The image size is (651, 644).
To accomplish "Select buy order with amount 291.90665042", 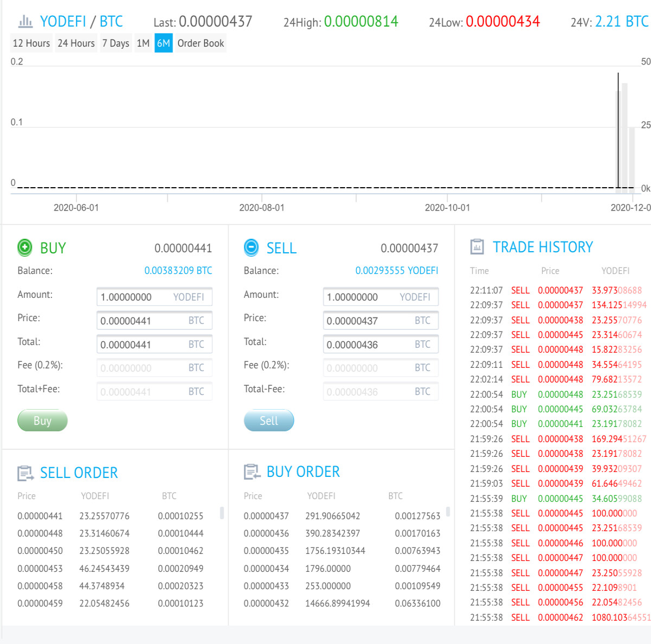I will [342, 516].
